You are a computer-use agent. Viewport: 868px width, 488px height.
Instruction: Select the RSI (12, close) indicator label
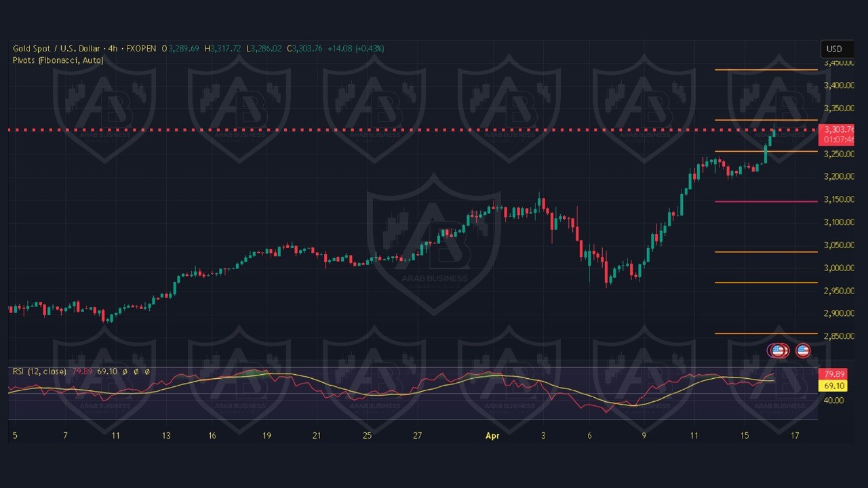click(39, 371)
